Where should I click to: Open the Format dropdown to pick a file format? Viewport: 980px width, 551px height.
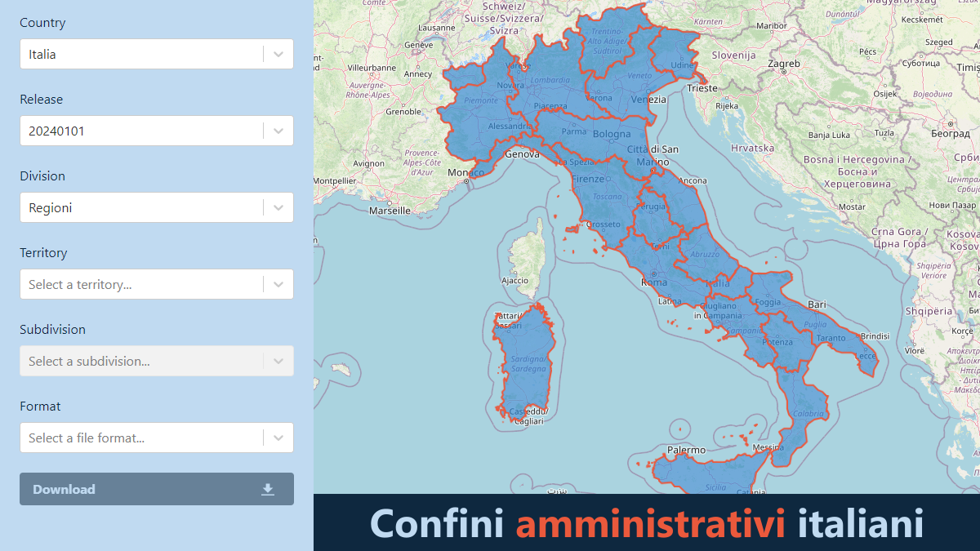point(147,438)
